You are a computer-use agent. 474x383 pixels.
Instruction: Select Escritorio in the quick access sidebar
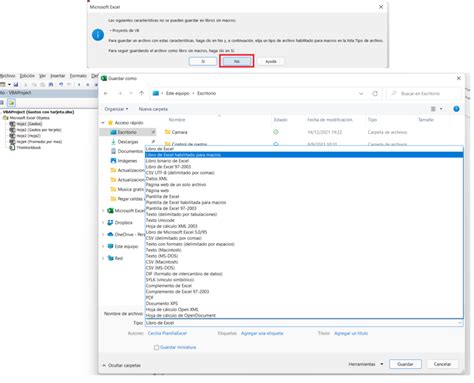pos(127,132)
